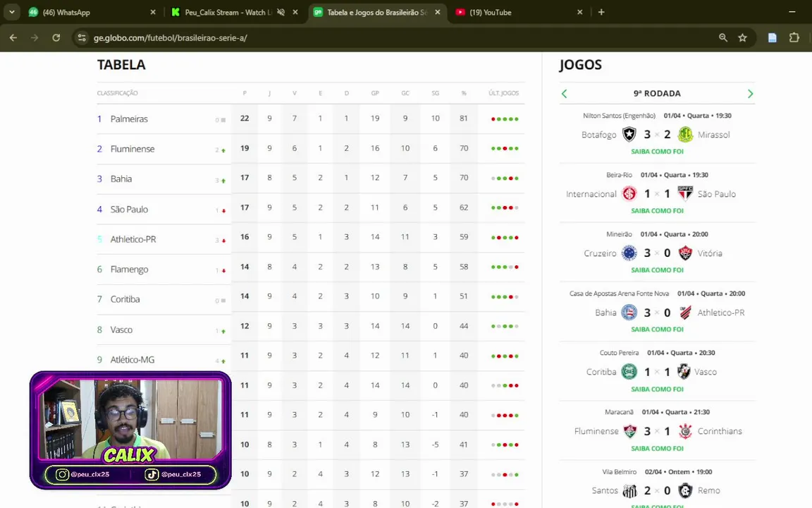Open a new browser tab
812x508 pixels.
pyautogui.click(x=601, y=12)
